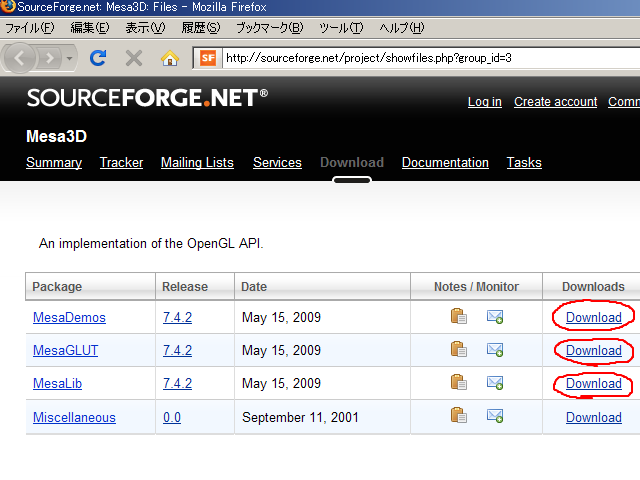Open the ツール(T) menu
The image size is (640, 480).
(x=341, y=28)
